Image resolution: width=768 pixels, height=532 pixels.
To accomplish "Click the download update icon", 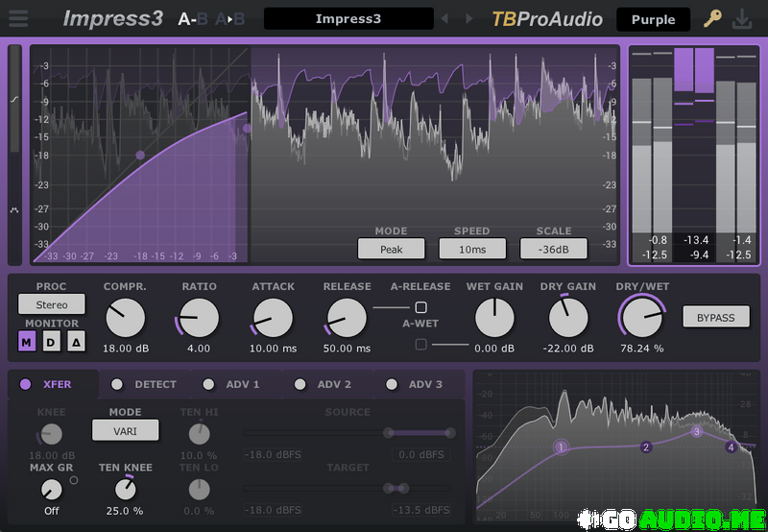I will 742,19.
